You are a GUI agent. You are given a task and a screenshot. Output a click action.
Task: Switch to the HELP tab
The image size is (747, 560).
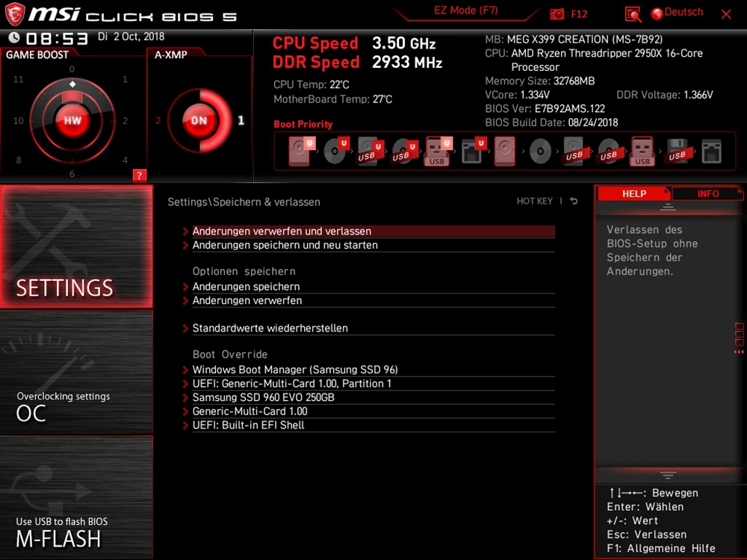pos(634,193)
